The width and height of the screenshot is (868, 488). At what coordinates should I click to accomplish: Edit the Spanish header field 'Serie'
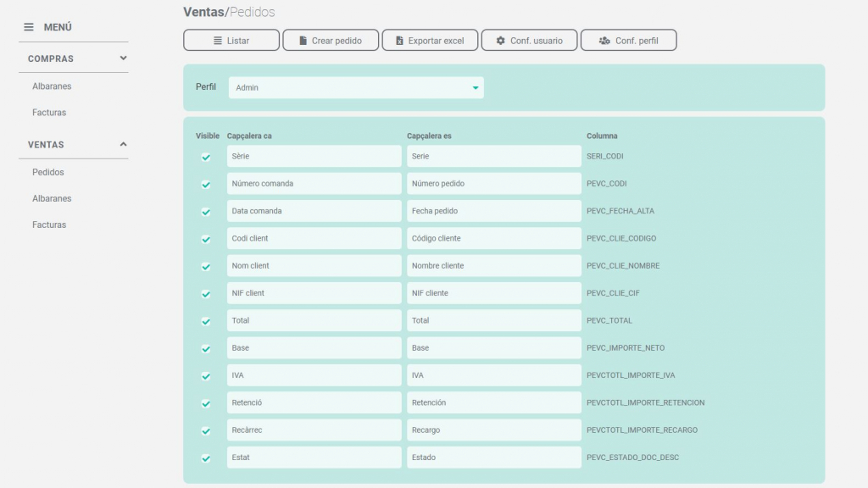click(x=494, y=156)
